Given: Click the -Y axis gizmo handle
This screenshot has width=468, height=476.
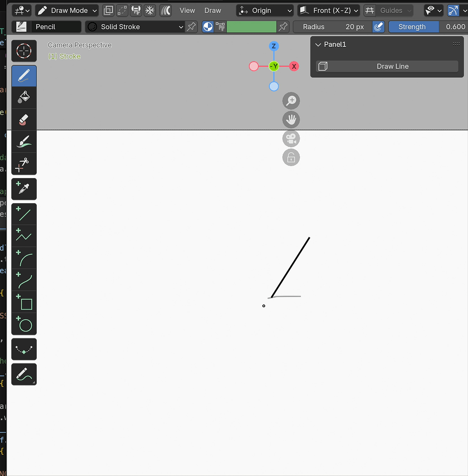Looking at the screenshot, I should [274, 66].
